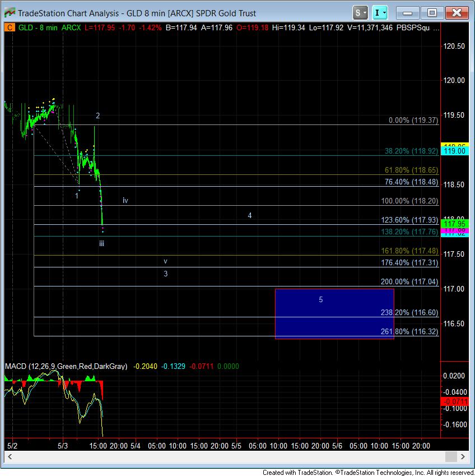Image resolution: width=475 pixels, height=476 pixels.
Task: Select the subwave iv text label
Action: pos(125,200)
